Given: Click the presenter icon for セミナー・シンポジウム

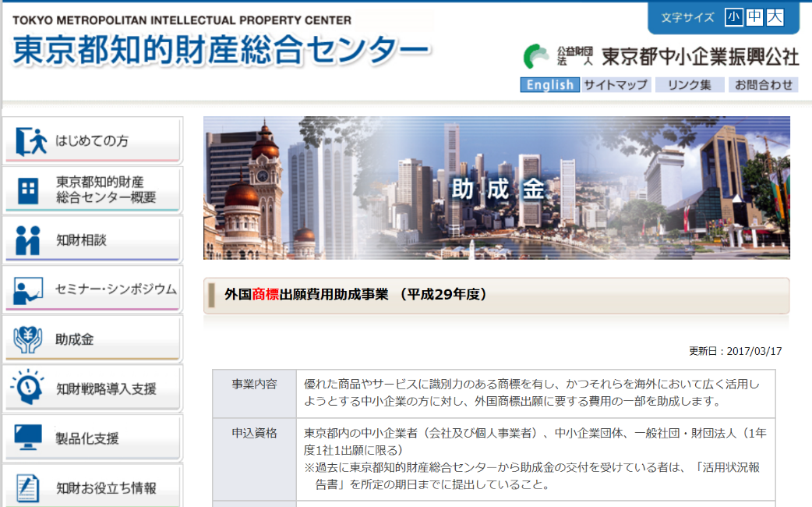Looking at the screenshot, I should (x=28, y=290).
